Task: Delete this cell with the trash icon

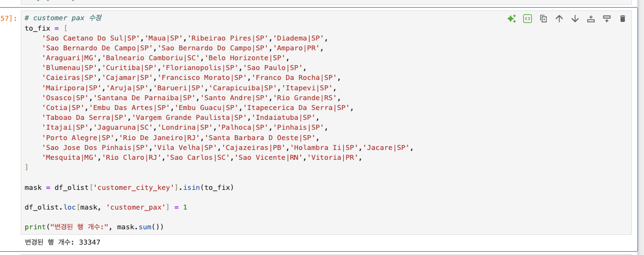Action: pyautogui.click(x=623, y=19)
